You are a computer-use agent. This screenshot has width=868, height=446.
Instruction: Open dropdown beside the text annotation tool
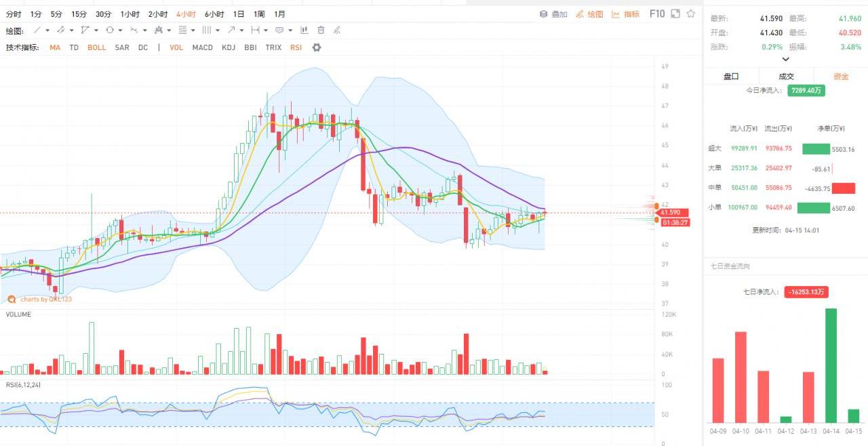click(x=290, y=31)
